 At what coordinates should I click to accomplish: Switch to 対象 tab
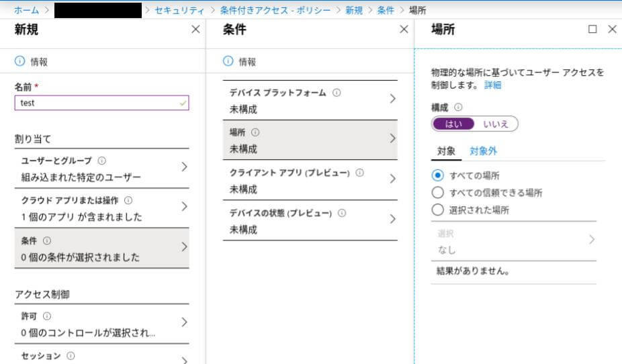click(x=446, y=151)
